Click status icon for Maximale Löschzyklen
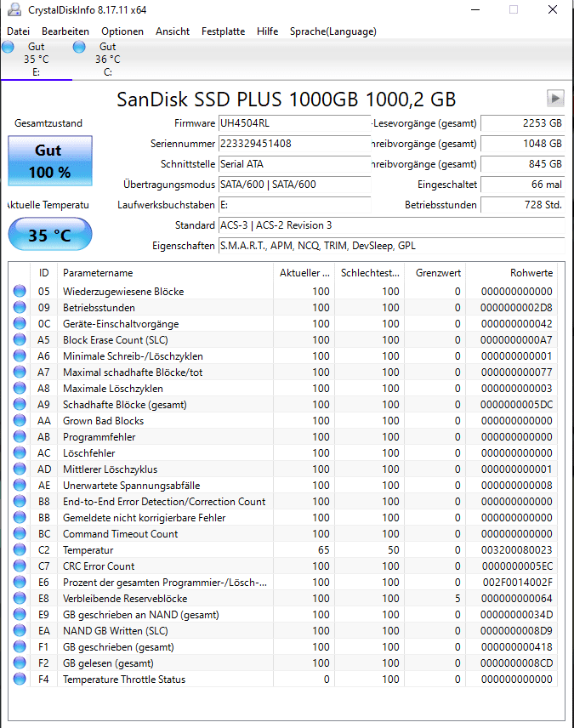Screen dimensions: 574x728 (20, 388)
